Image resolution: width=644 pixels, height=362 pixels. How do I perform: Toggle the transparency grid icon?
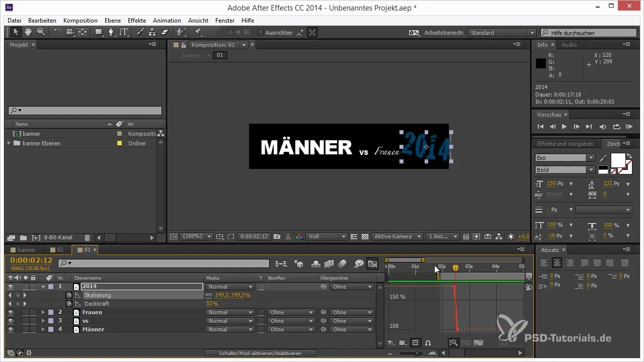[x=365, y=236]
